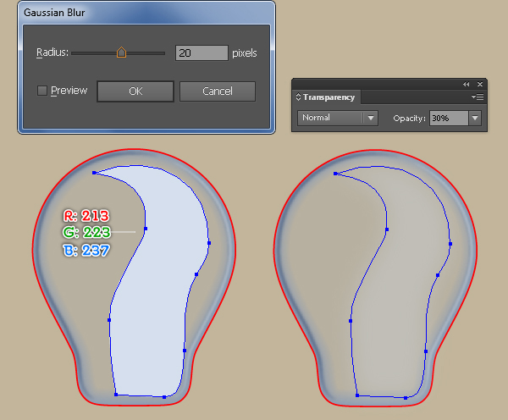This screenshot has height=420, width=508.
Task: Open the Normal blending mode dropdown
Action: pyautogui.click(x=337, y=118)
